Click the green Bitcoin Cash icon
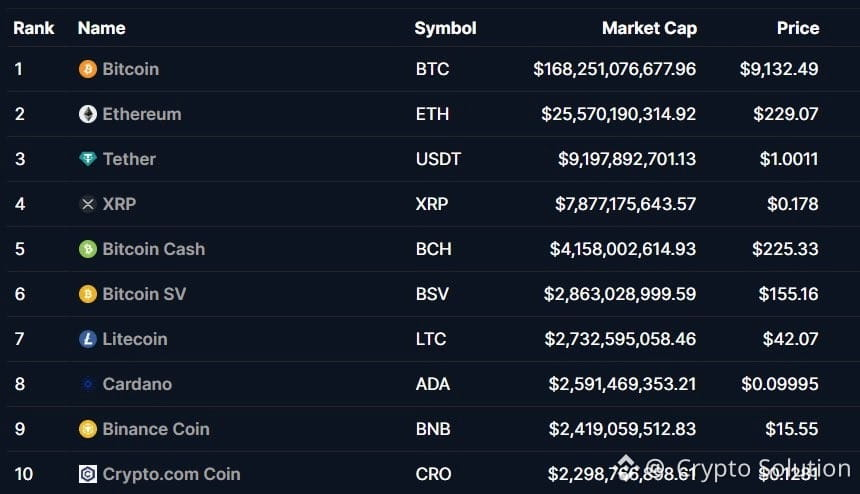Image resolution: width=860 pixels, height=494 pixels. pyautogui.click(x=88, y=249)
